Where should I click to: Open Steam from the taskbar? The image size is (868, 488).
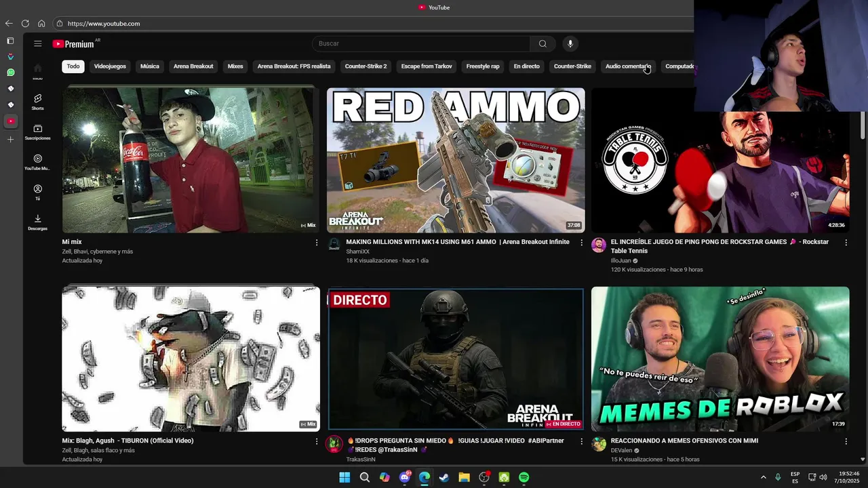click(x=444, y=477)
